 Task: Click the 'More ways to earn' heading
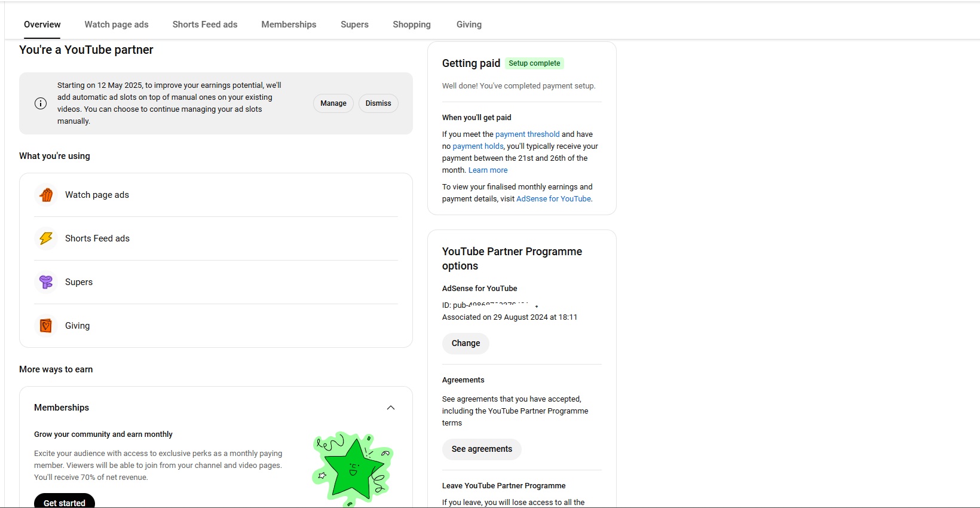(56, 369)
